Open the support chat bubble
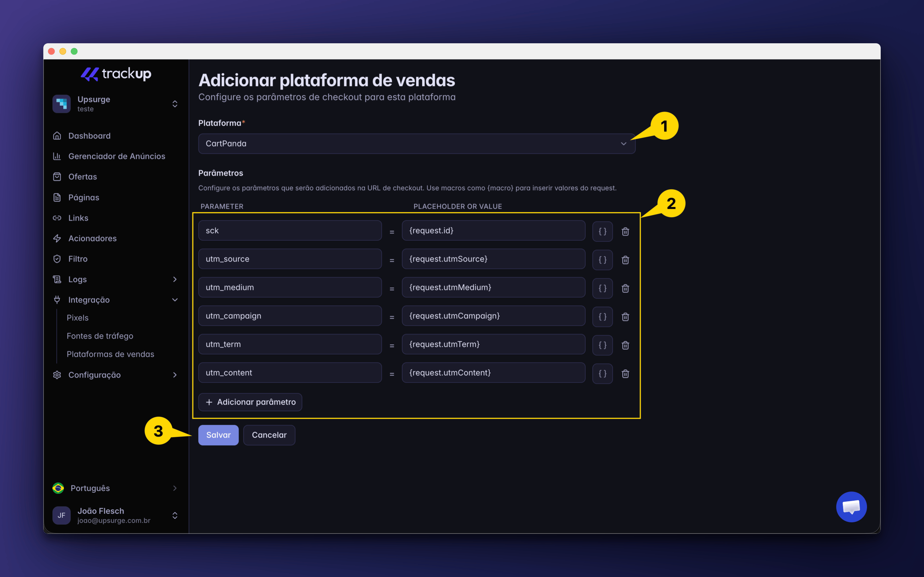924x577 pixels. point(851,507)
